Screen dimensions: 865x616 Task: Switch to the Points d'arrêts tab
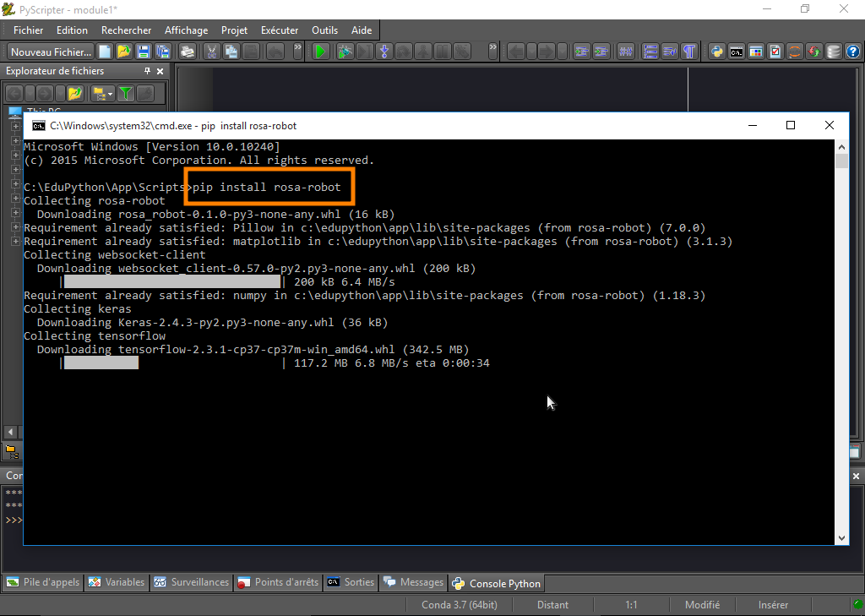278,582
